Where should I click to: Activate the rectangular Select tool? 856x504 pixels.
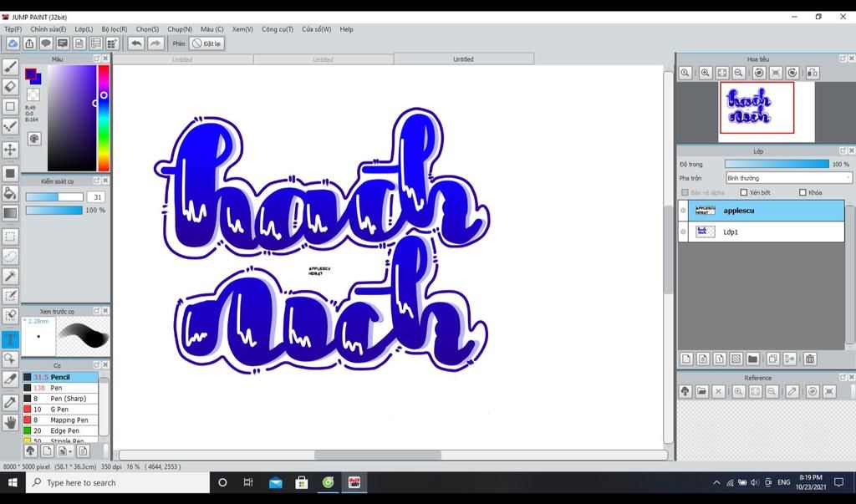[x=10, y=237]
